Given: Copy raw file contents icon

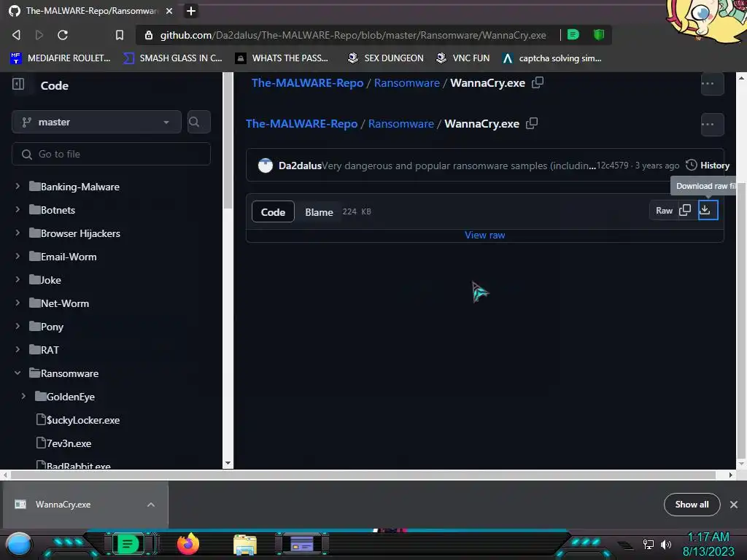Looking at the screenshot, I should (685, 210).
